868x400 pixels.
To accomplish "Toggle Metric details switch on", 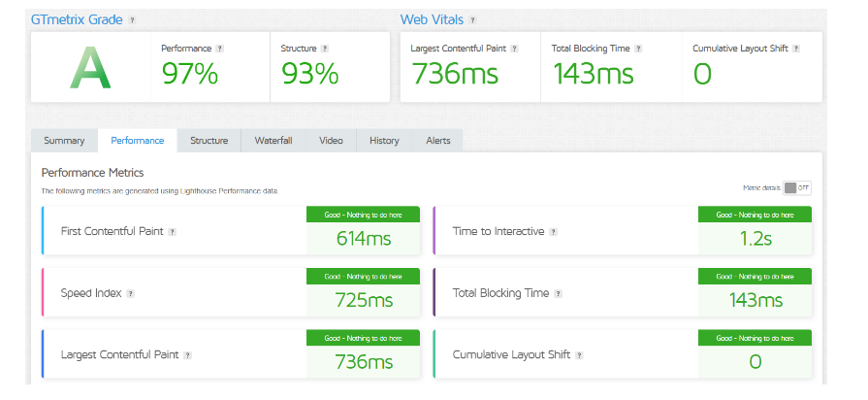I will click(797, 188).
